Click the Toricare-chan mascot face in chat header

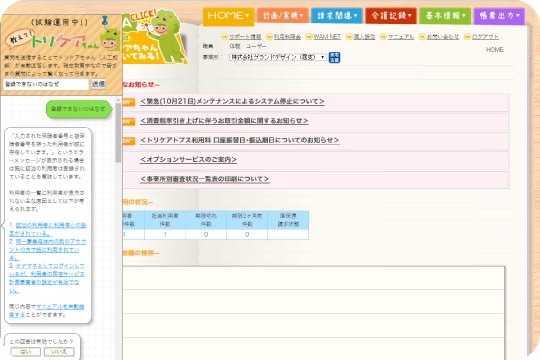[x=110, y=40]
